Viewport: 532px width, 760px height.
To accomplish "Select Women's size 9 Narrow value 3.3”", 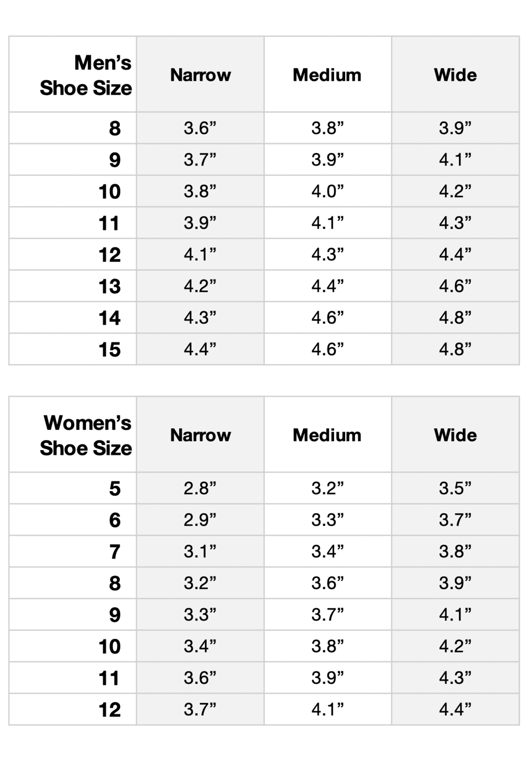I will click(200, 615).
